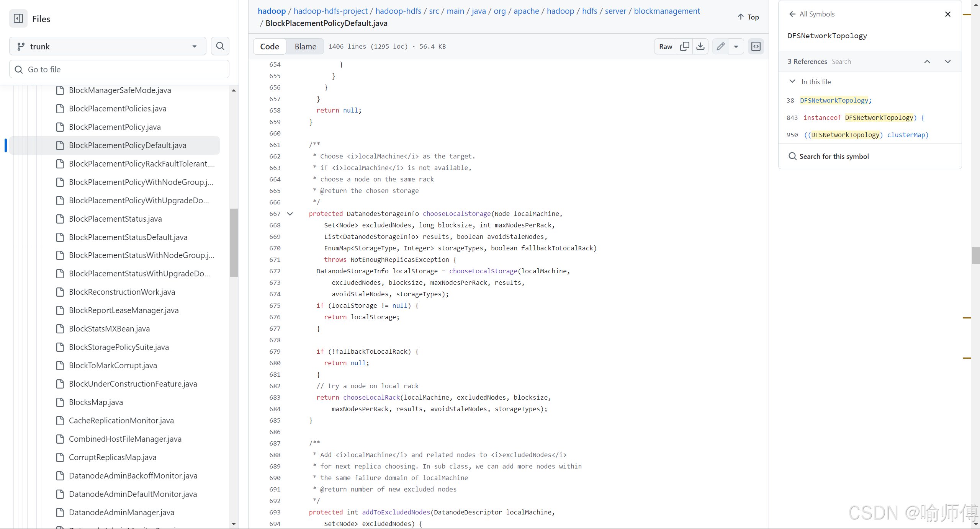Focus the Go to file field

(x=119, y=69)
